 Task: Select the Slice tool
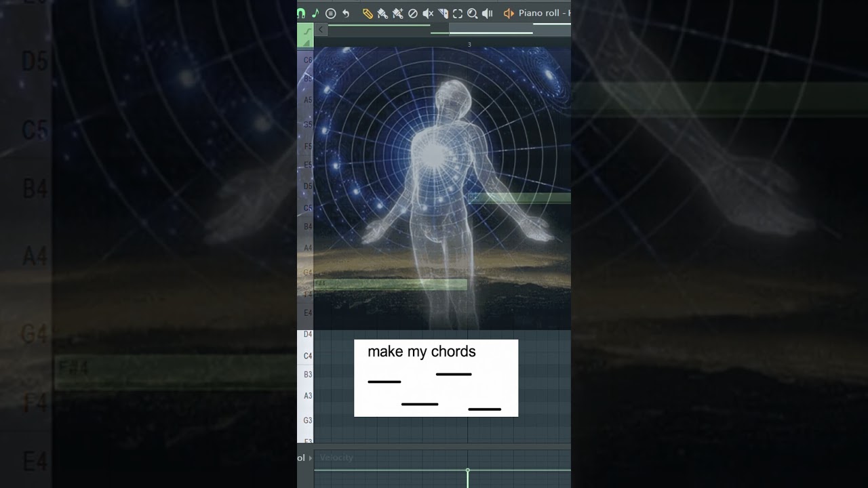point(443,13)
